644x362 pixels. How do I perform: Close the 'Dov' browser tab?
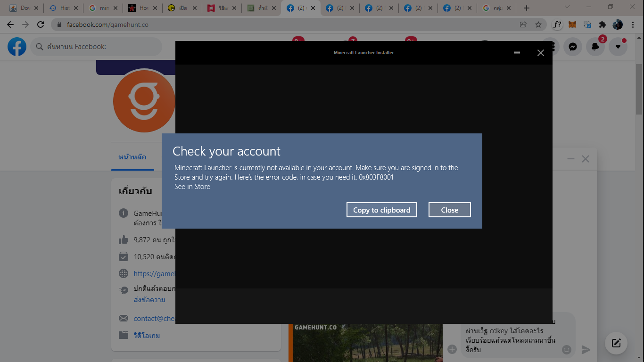[36, 8]
